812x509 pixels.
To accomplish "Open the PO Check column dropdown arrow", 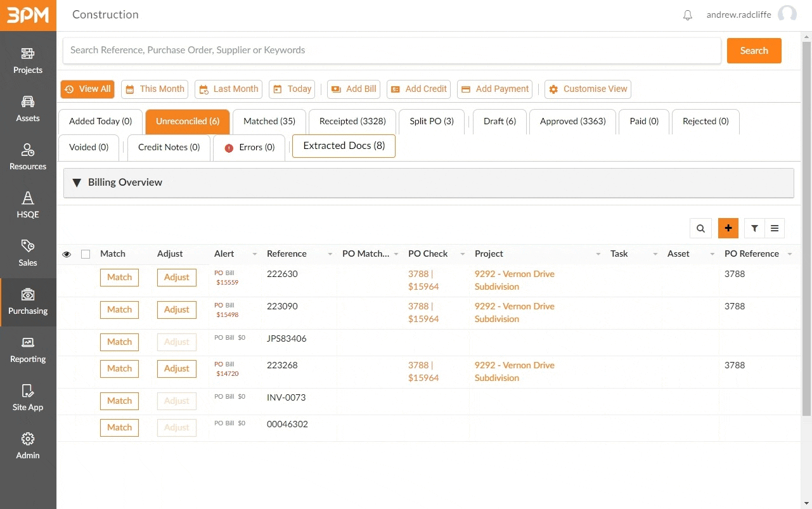I will (462, 254).
